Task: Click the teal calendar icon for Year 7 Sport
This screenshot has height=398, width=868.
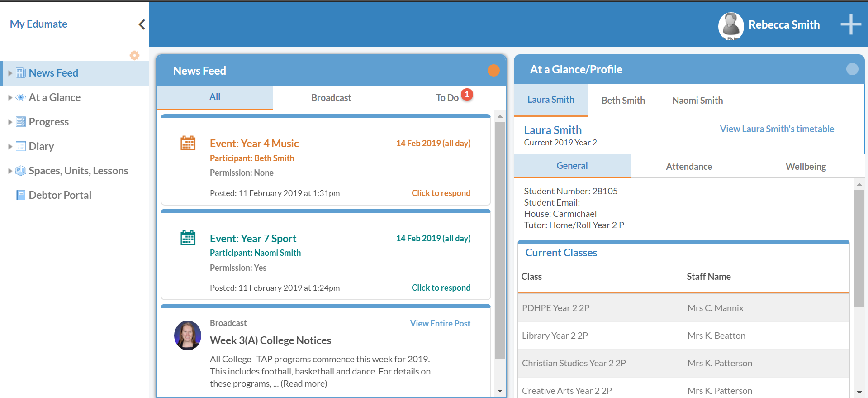Action: tap(188, 238)
